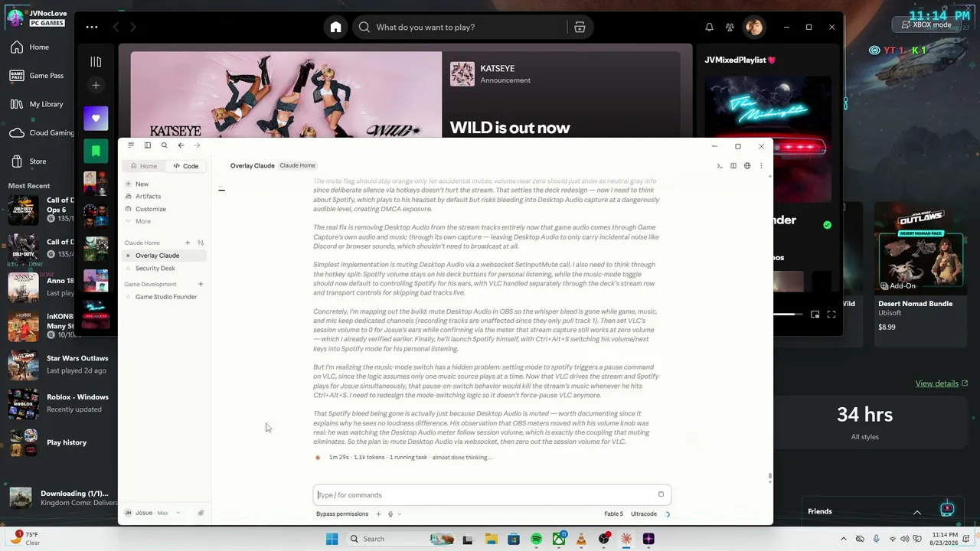Start a New session in Claude
The width and height of the screenshot is (980, 551).
tap(142, 184)
